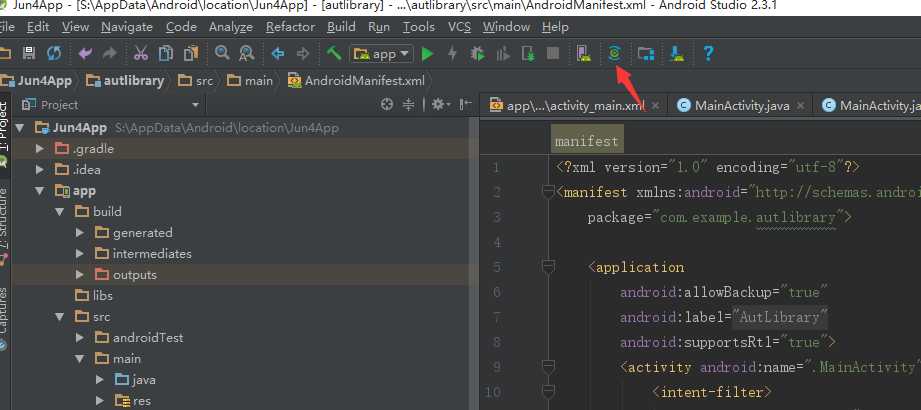Open Project Structure toolbar icon
921x410 pixels.
646,55
